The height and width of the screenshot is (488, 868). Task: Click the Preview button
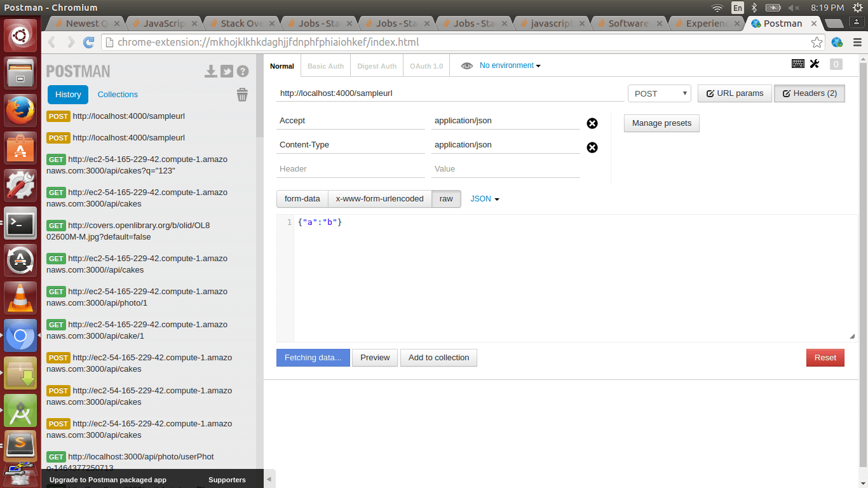click(375, 358)
